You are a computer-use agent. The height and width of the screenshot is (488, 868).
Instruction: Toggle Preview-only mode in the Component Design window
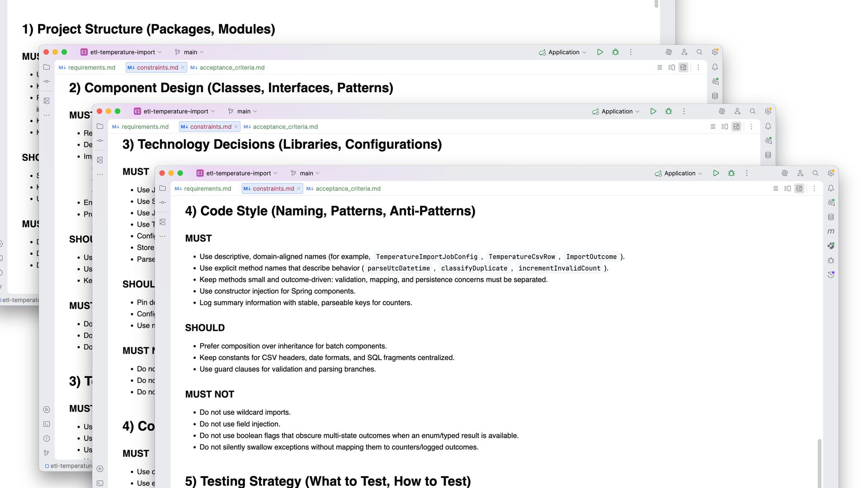coord(683,67)
